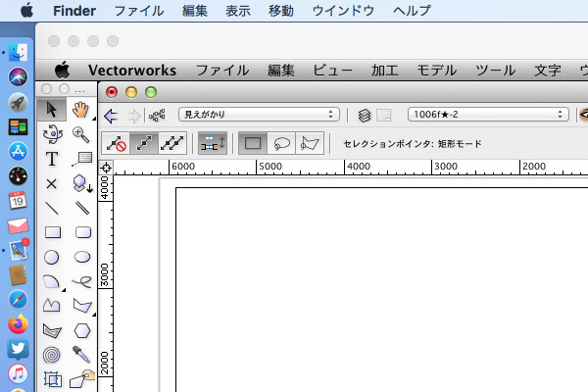Open Finder from the Dock
588x392 pixels.
pos(18,52)
